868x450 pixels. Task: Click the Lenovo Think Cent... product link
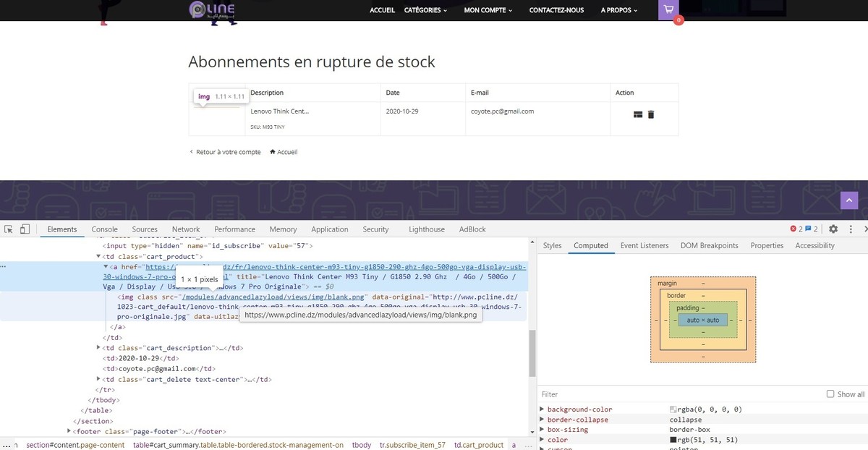[x=279, y=111]
